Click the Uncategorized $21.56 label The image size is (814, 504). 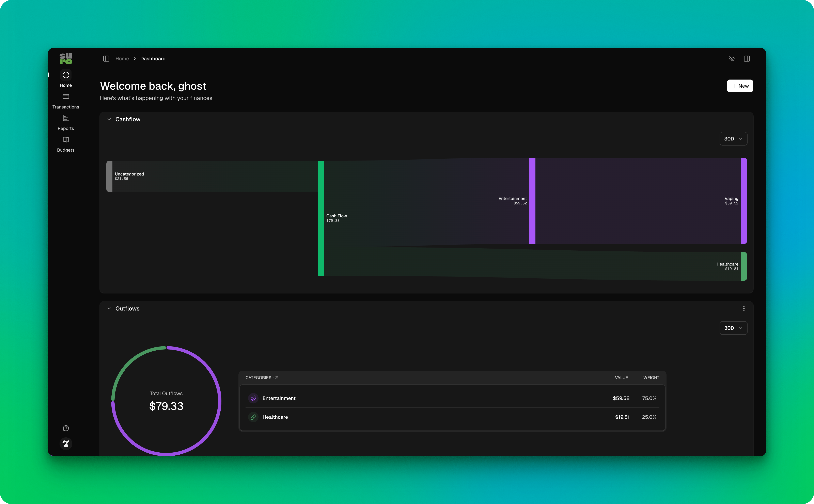[x=129, y=176]
